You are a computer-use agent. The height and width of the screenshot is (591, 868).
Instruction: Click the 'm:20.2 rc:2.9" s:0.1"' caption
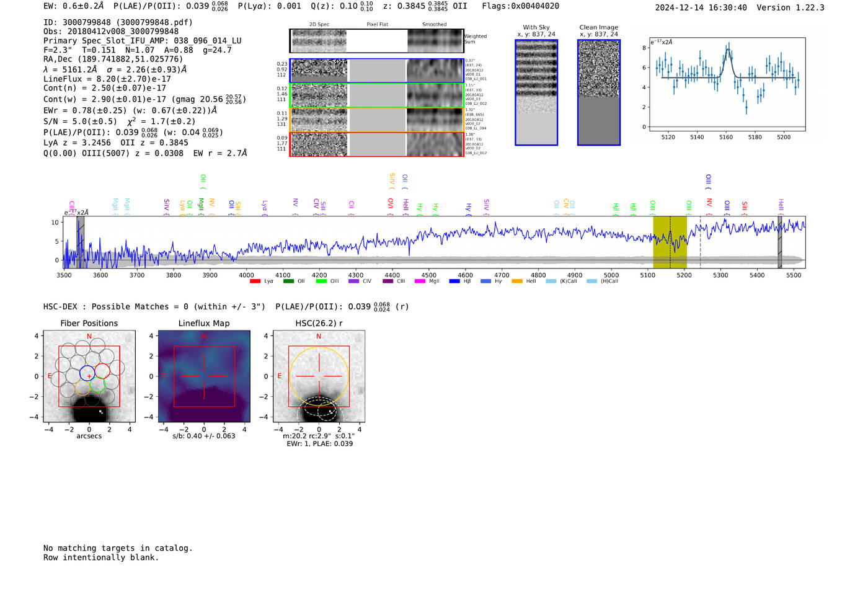coord(319,436)
